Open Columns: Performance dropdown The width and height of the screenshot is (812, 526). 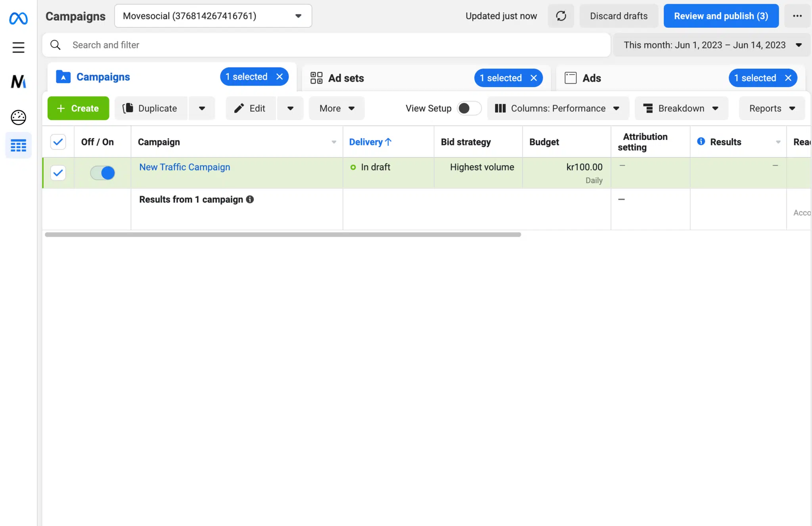(x=558, y=108)
